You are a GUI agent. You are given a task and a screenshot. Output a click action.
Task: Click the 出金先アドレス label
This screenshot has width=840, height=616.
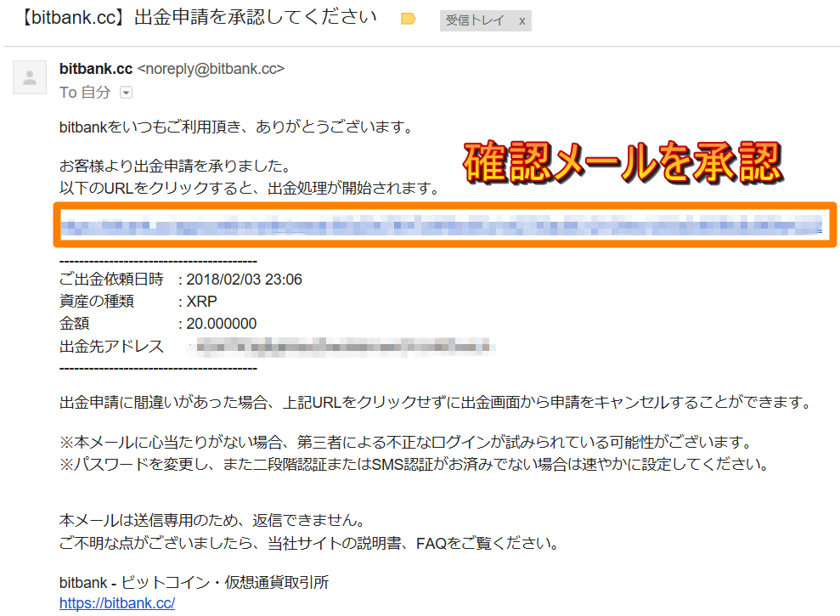[111, 347]
